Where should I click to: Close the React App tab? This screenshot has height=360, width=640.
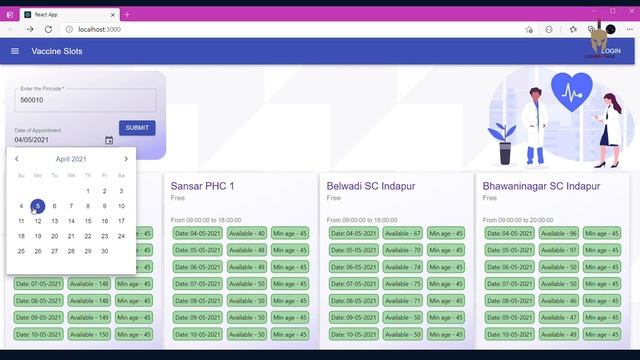click(113, 15)
